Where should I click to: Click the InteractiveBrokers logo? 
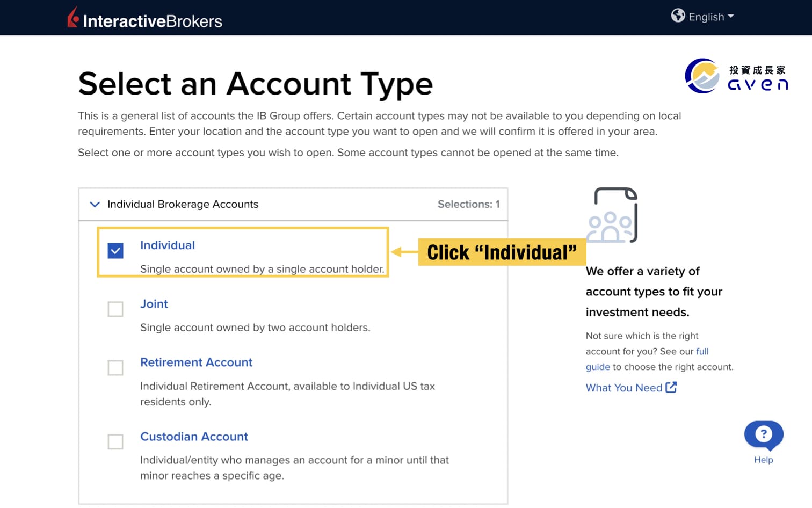(145, 18)
